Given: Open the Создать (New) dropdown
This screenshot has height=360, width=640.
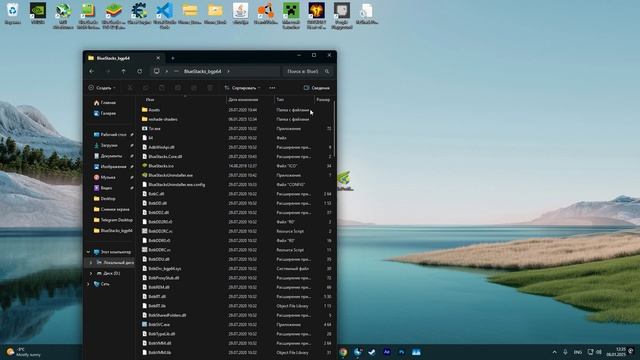Looking at the screenshot, I should point(102,88).
